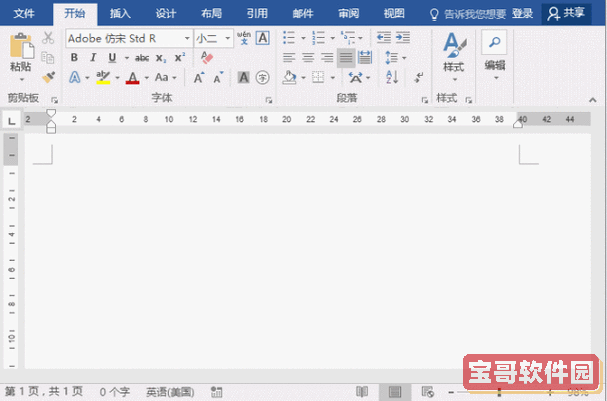Click the macro recording status bar icon
Viewport: 607px width, 401px height.
tap(217, 392)
